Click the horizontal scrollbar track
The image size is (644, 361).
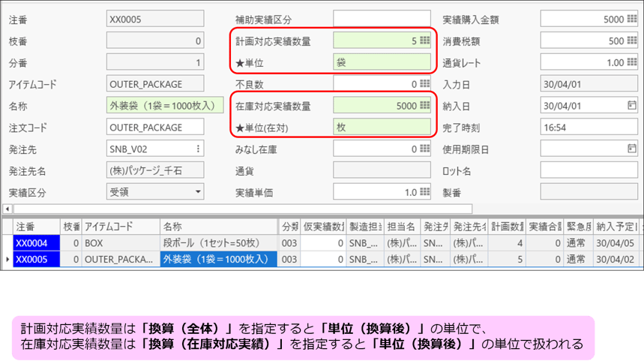[x=242, y=209]
